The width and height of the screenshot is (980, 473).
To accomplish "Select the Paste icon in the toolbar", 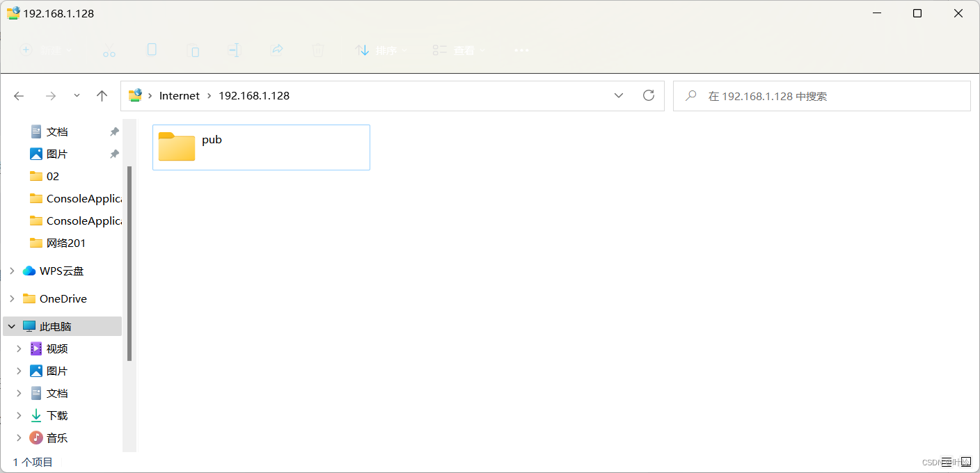I will coord(193,49).
